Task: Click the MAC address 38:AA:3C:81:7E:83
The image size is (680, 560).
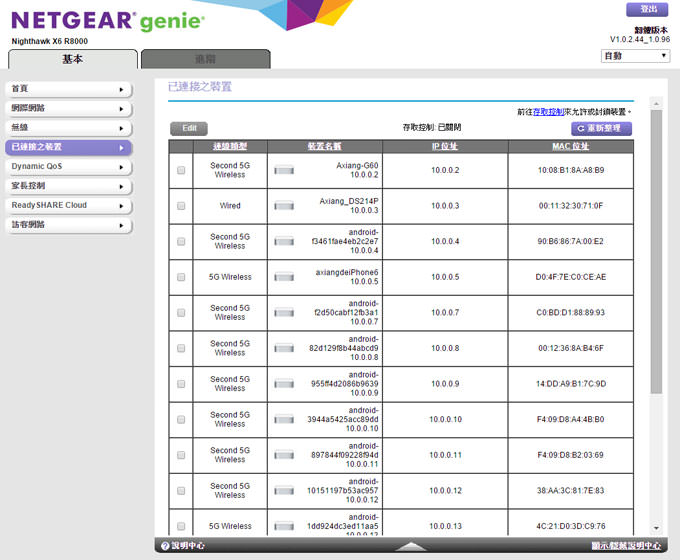Action: 571,491
